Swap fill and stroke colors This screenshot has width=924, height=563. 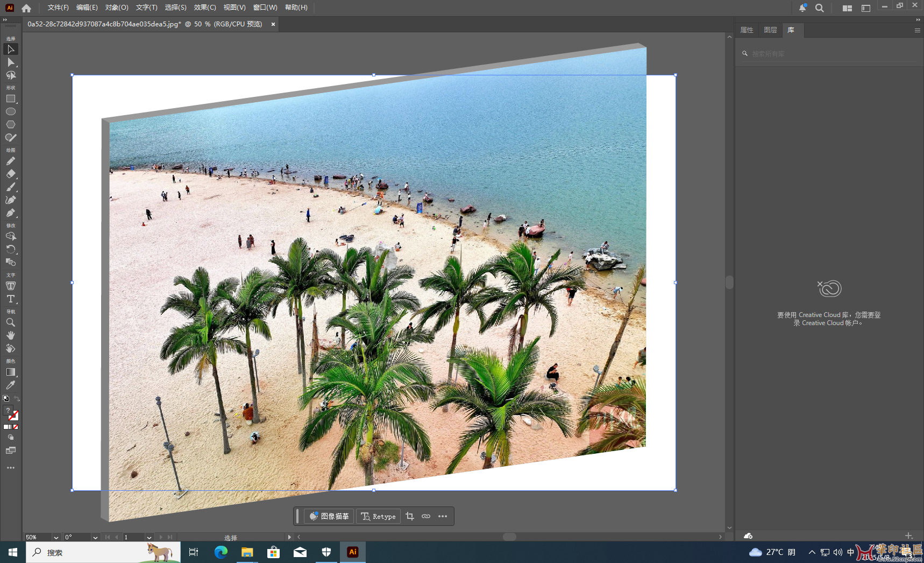point(17,399)
